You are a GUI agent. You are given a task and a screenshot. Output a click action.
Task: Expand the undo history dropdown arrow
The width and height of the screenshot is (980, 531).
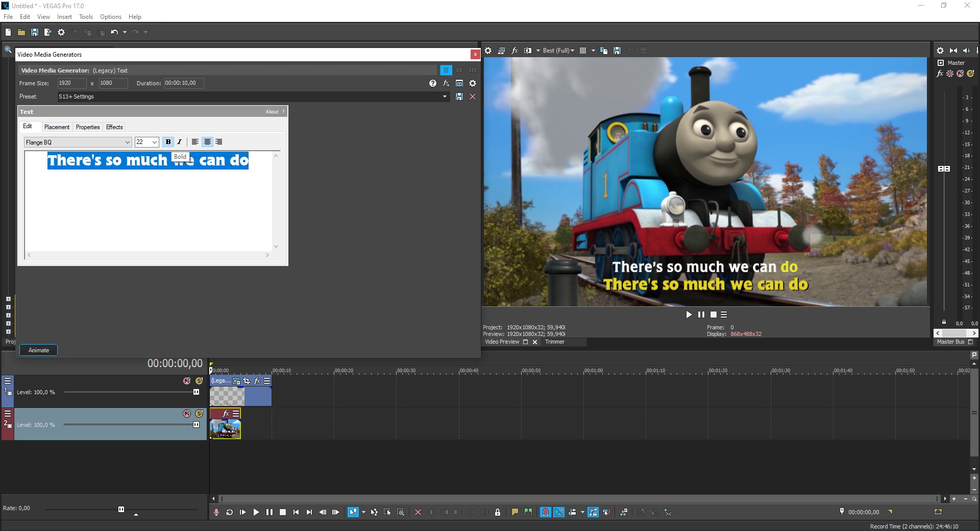125,32
